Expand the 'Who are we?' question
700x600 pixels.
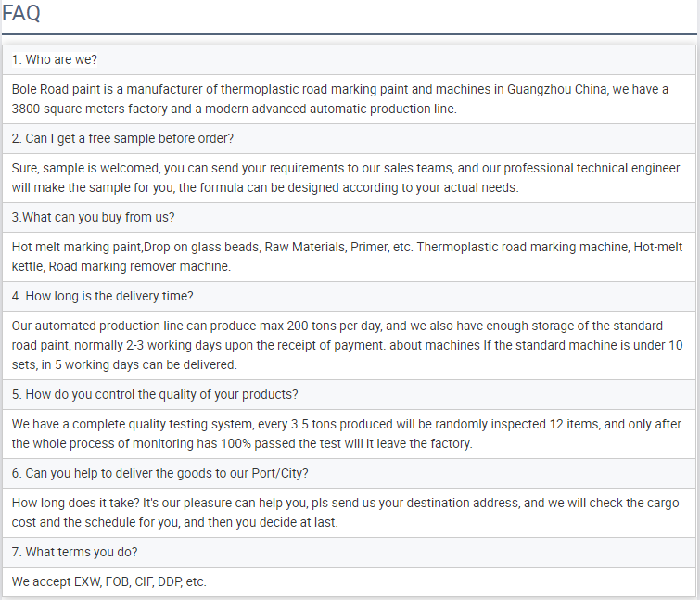tap(55, 60)
